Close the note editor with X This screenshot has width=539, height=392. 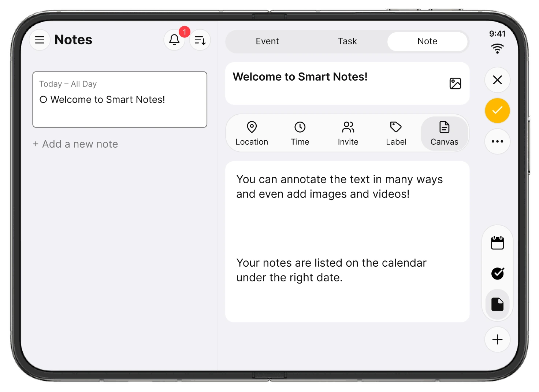coord(497,80)
